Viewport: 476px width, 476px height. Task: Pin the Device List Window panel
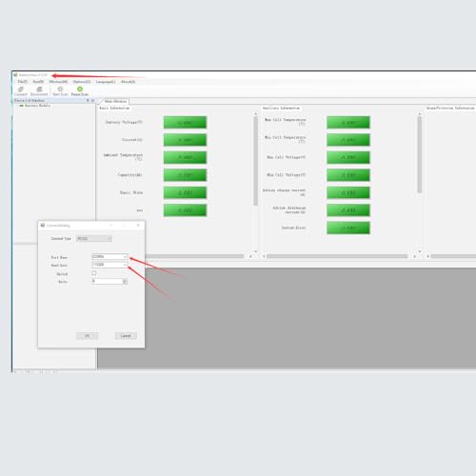coord(88,101)
